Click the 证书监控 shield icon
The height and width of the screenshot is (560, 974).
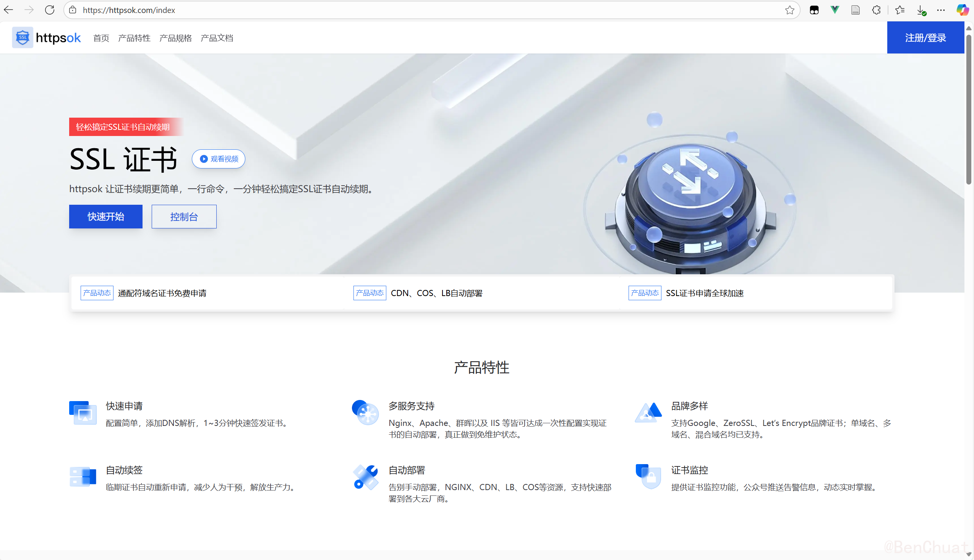pos(648,476)
